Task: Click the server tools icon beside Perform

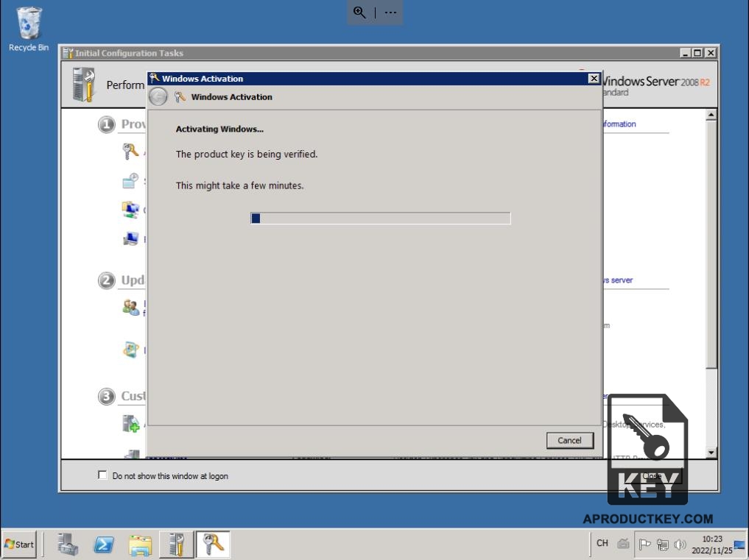Action: (84, 85)
